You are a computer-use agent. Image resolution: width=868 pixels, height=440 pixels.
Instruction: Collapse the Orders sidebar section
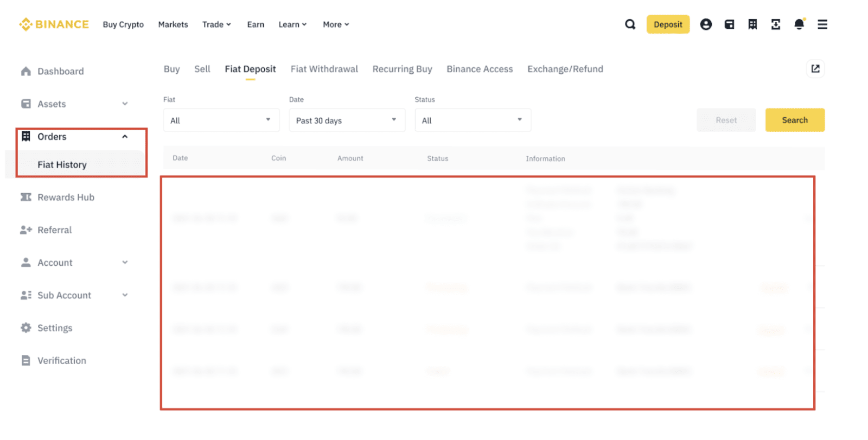pyautogui.click(x=125, y=137)
